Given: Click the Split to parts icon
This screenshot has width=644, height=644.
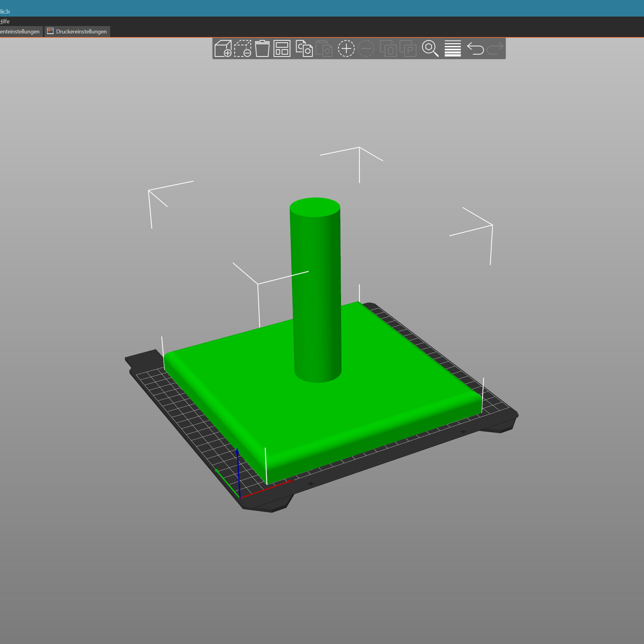Looking at the screenshot, I should 408,49.
